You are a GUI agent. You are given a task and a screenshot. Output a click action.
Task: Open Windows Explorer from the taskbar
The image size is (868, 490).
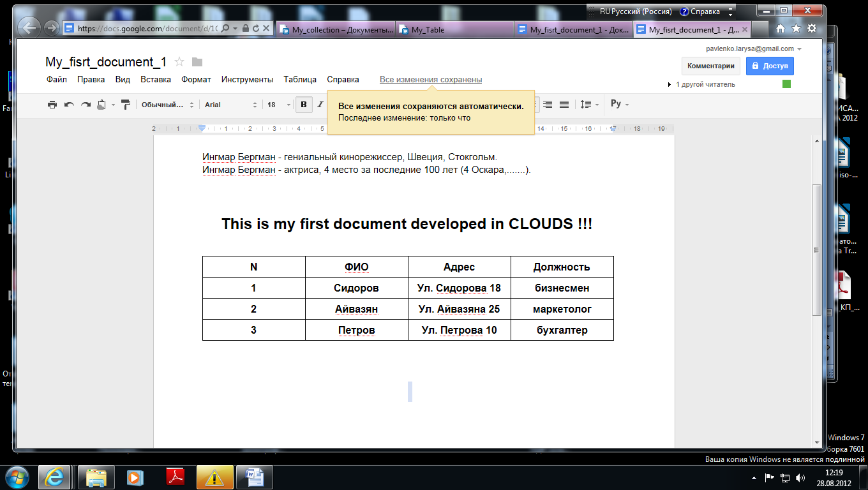tap(96, 477)
